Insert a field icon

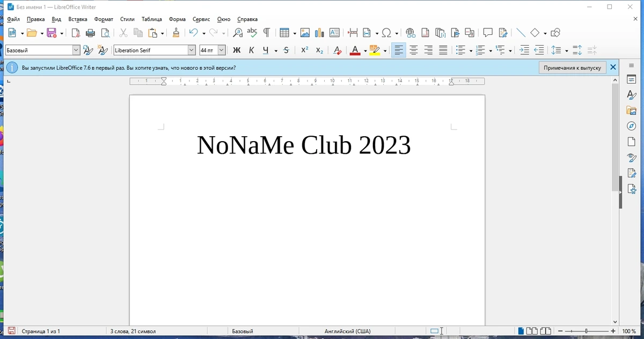[367, 33]
